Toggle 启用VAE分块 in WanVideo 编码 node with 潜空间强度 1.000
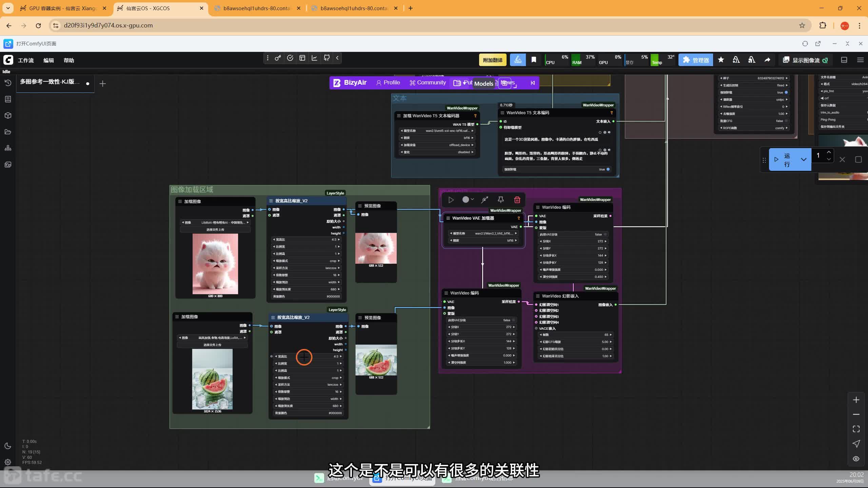The image size is (868, 488). [x=481, y=320]
